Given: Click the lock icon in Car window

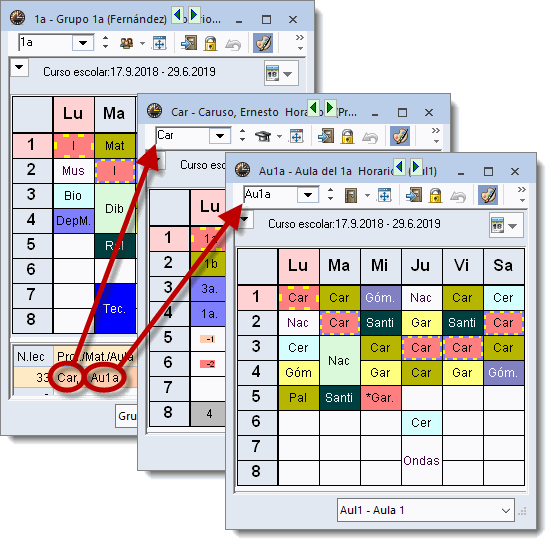Looking at the screenshot, I should coord(348,136).
